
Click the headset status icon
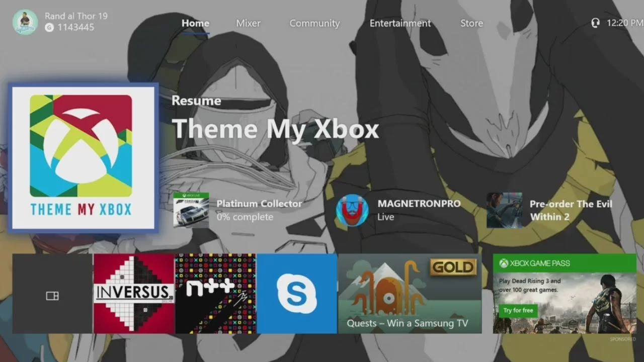tap(596, 23)
